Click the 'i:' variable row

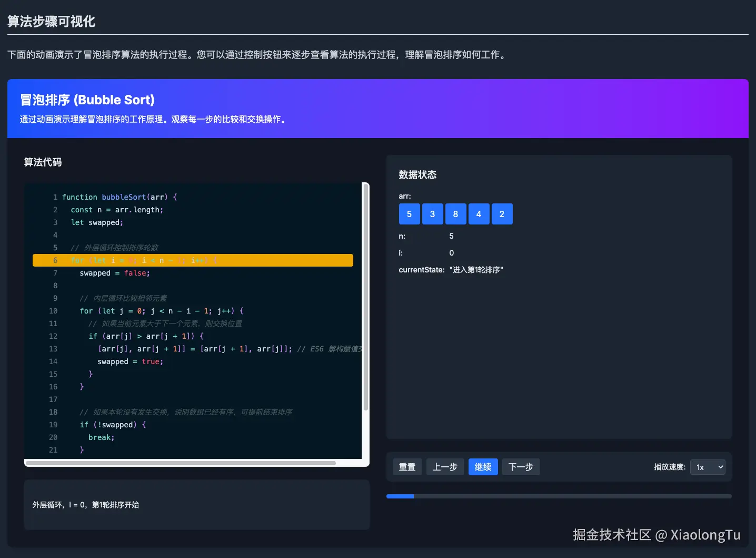click(x=426, y=253)
